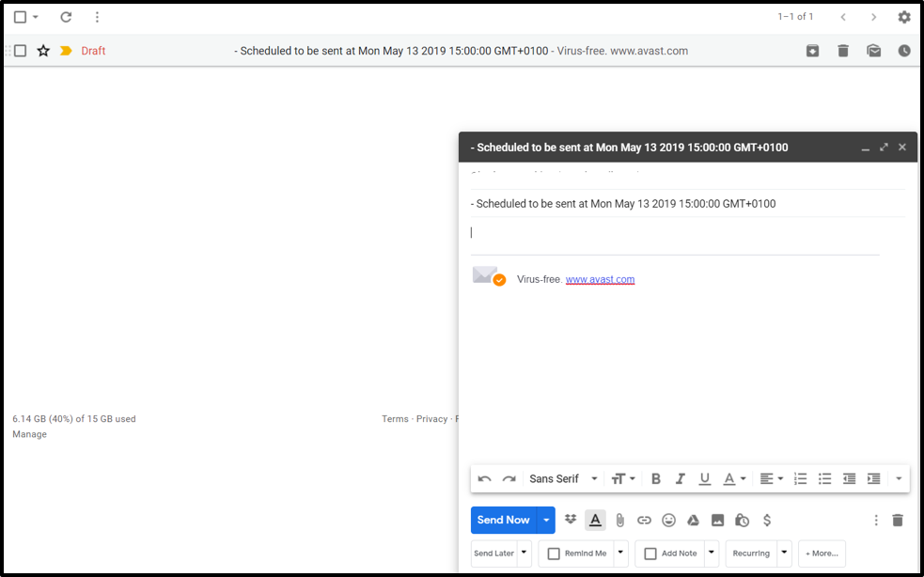924x577 pixels.
Task: Discard the draft with the trash icon
Action: coord(897,520)
